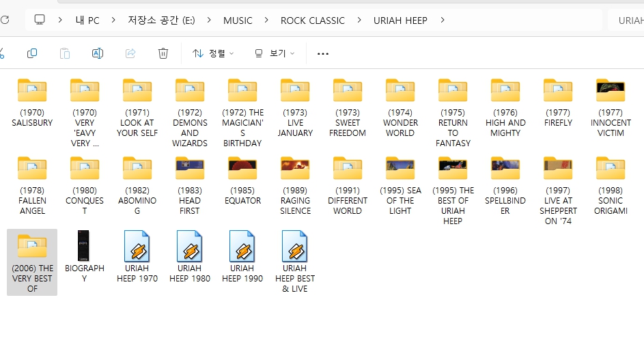This screenshot has height=345, width=644.
Task: Expand chevron after ROCK CLASSIC breadcrumb
Action: (359, 20)
